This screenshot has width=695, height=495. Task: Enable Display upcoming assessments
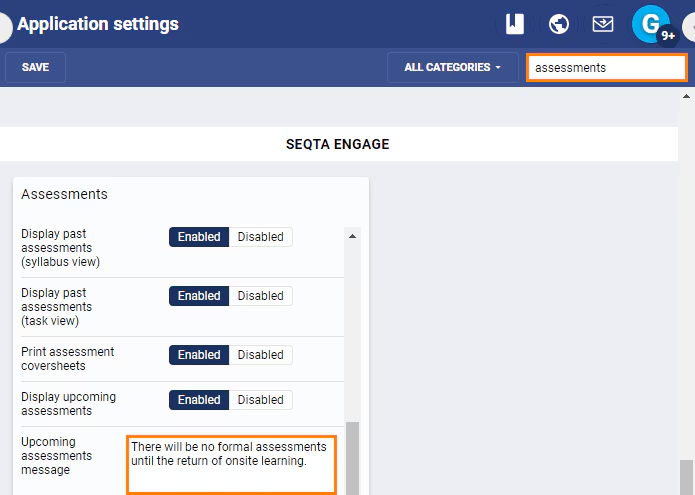coord(199,400)
